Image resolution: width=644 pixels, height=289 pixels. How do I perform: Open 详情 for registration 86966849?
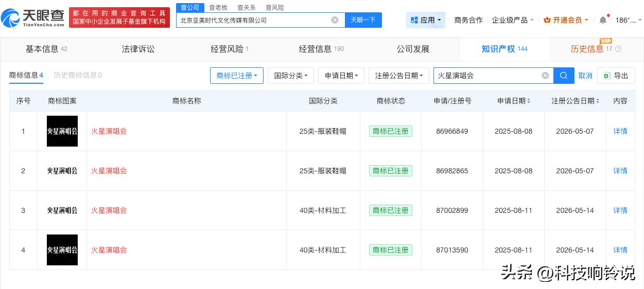pos(620,131)
